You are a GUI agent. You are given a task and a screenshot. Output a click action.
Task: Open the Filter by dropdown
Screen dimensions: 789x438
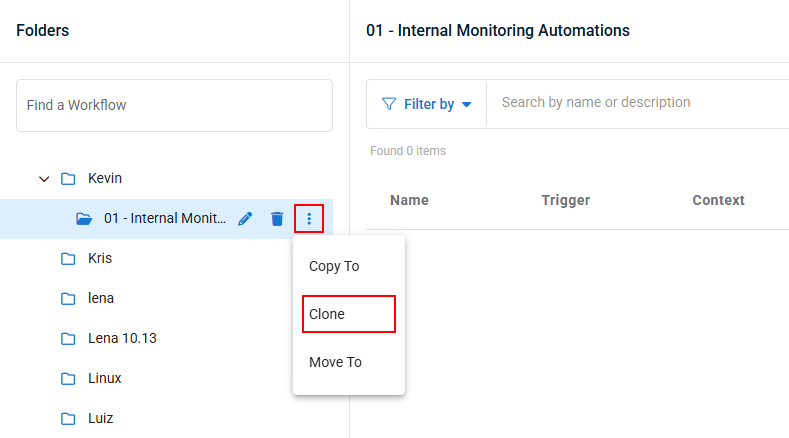[x=427, y=104]
